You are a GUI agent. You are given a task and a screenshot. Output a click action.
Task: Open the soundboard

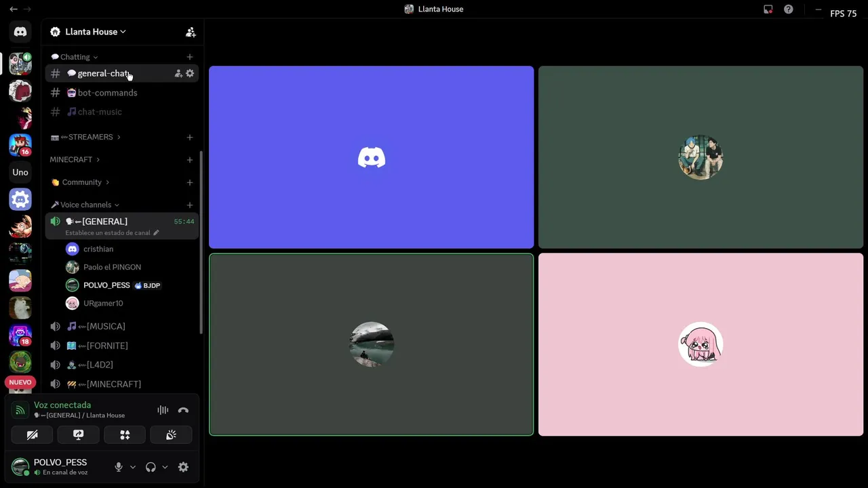pos(171,435)
